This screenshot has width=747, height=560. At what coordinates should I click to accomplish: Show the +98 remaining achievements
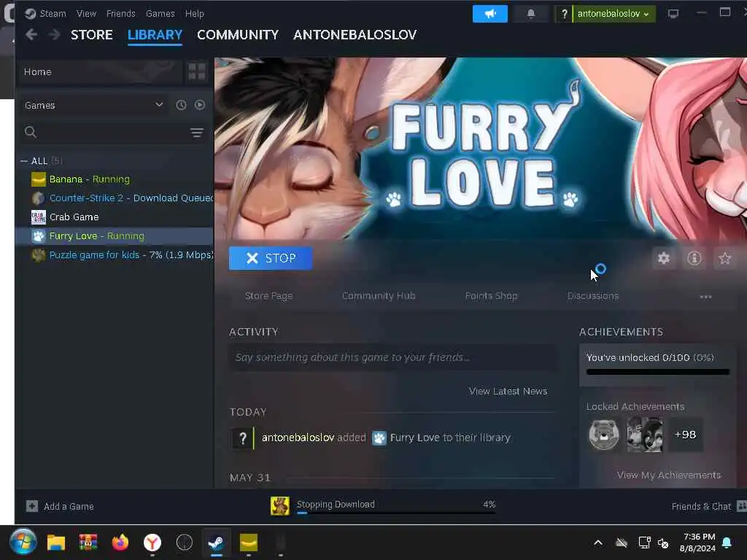coord(685,435)
